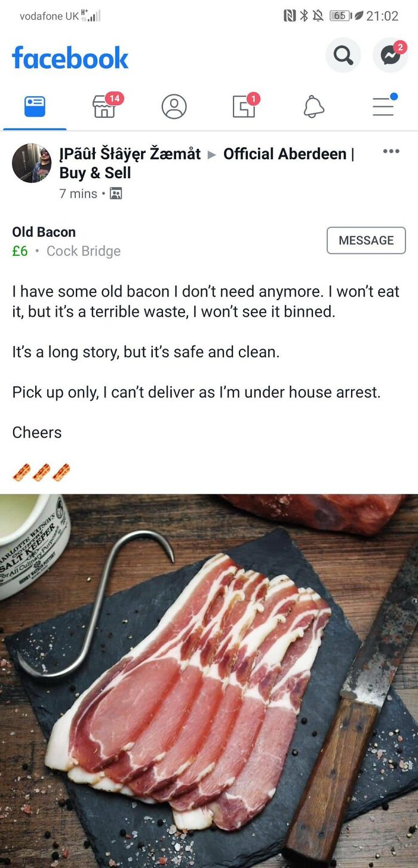Tap the bacon emoji row in the post
The image size is (418, 868).
41,472
